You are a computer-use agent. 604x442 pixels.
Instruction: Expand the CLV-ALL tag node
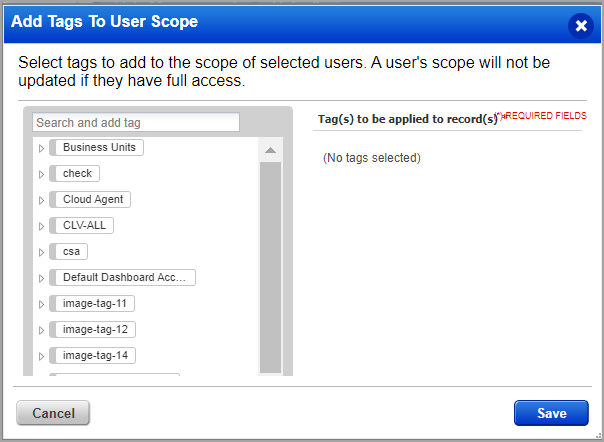[41, 226]
